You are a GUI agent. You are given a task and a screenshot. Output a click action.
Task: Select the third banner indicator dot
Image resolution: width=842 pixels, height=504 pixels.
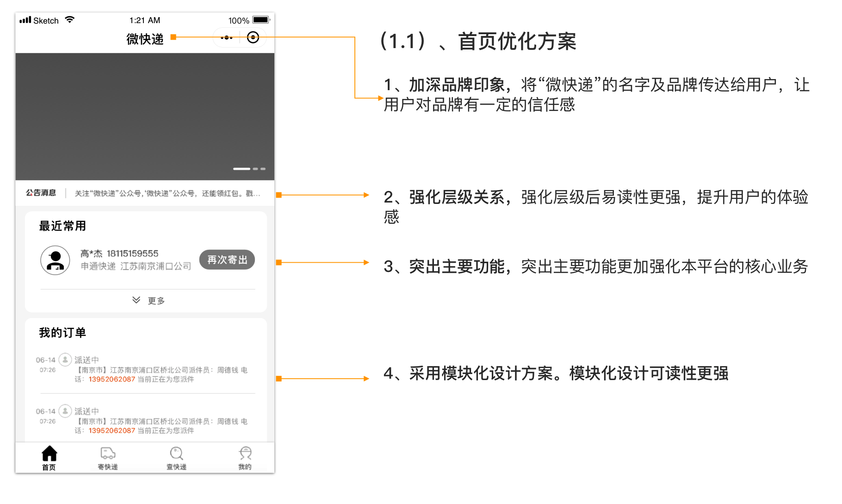coord(263,169)
